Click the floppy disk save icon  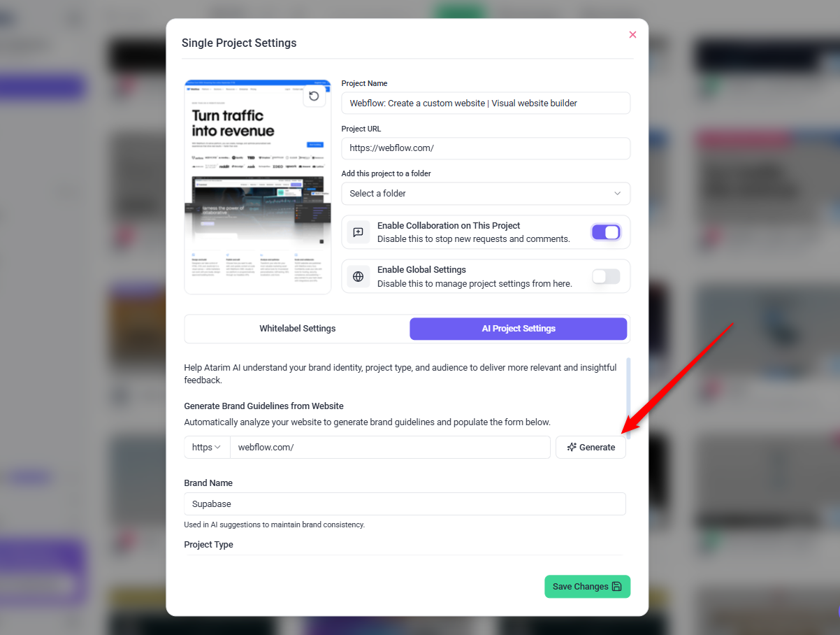pos(616,587)
